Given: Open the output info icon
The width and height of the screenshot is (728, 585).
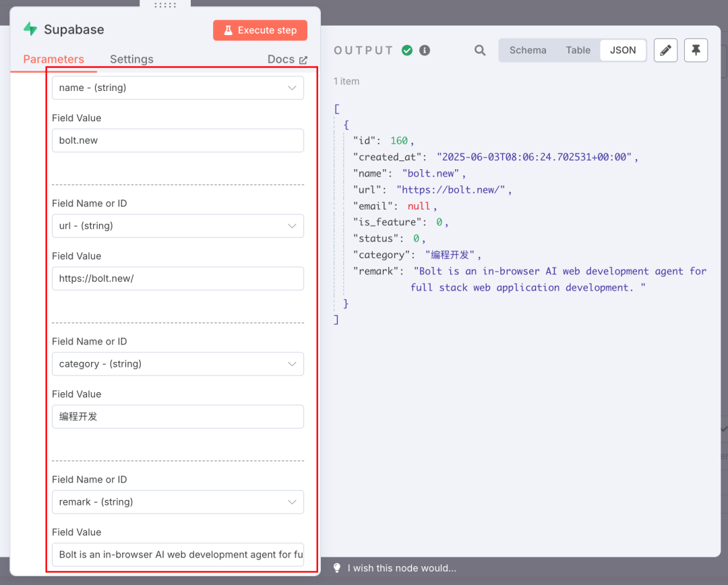Looking at the screenshot, I should (x=425, y=50).
